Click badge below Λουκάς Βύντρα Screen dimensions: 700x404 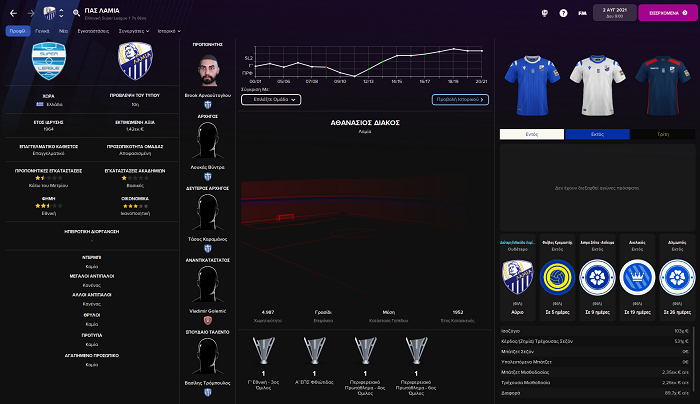208,177
